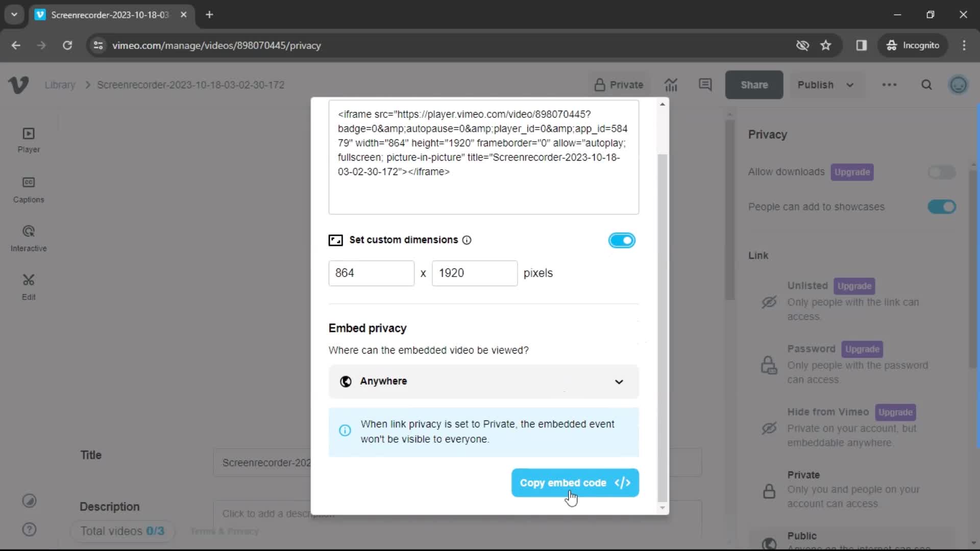Click Upgrade badge next to Unlisted
The width and height of the screenshot is (980, 551).
point(854,286)
